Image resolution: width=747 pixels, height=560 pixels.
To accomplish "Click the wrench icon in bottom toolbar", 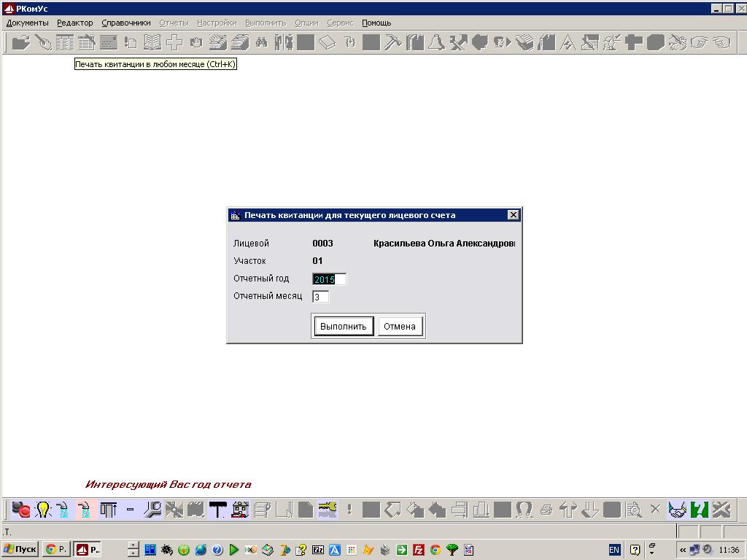I will [x=152, y=509].
